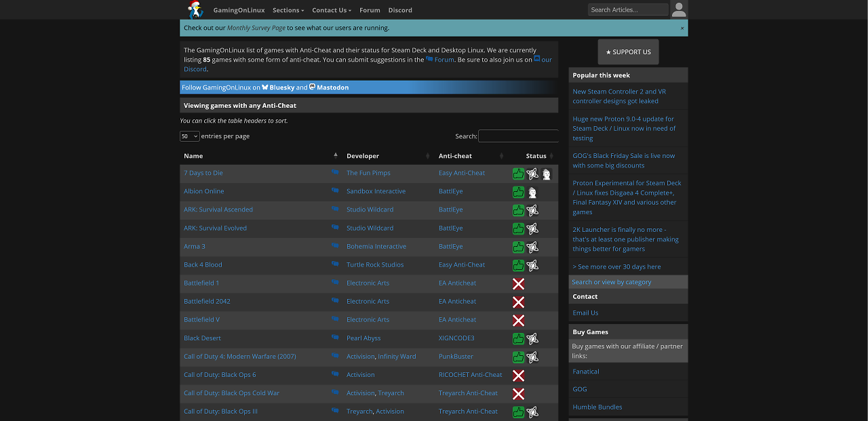
Task: Click the red X broken status for Battlefield V
Action: [x=518, y=320]
